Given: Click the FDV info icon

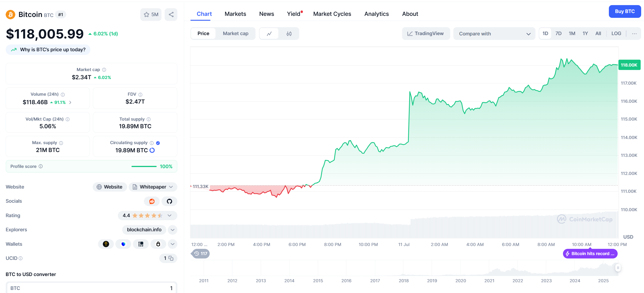Looking at the screenshot, I should (140, 95).
